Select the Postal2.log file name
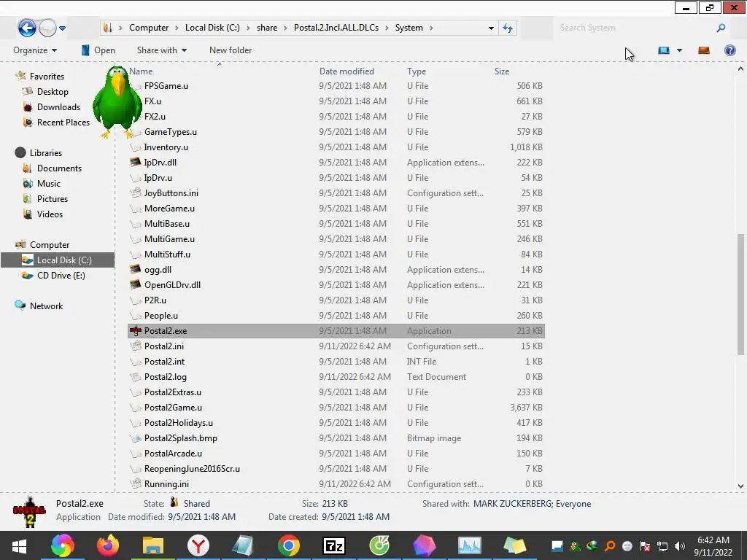 click(166, 377)
